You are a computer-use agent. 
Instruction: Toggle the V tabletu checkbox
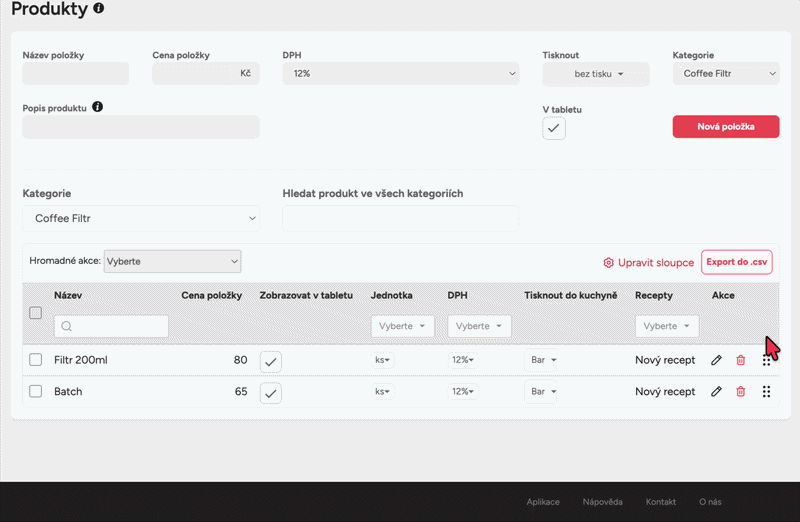[x=554, y=128]
